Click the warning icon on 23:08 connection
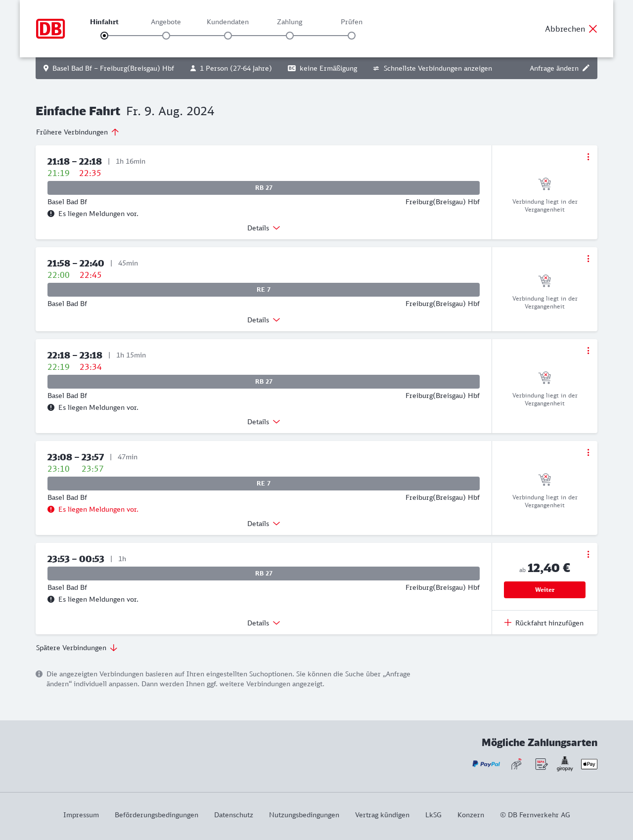The image size is (633, 840). tap(51, 509)
